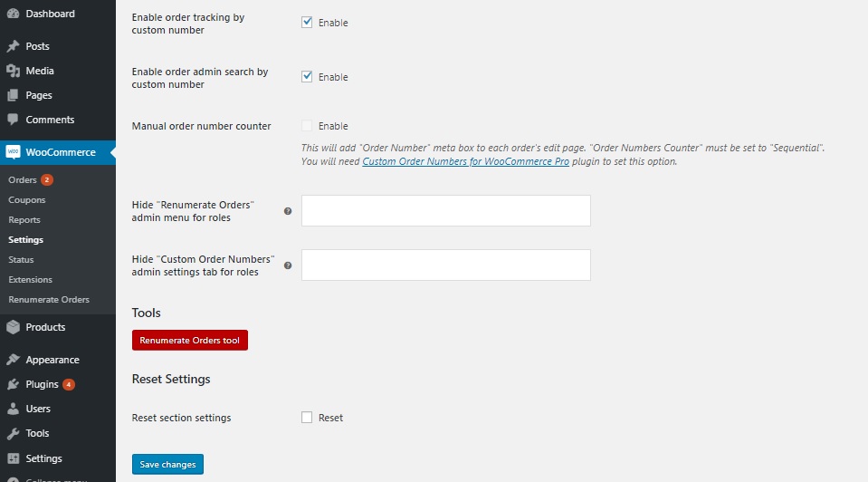
Task: Uncheck Enable order admin search by custom number
Action: tap(307, 76)
